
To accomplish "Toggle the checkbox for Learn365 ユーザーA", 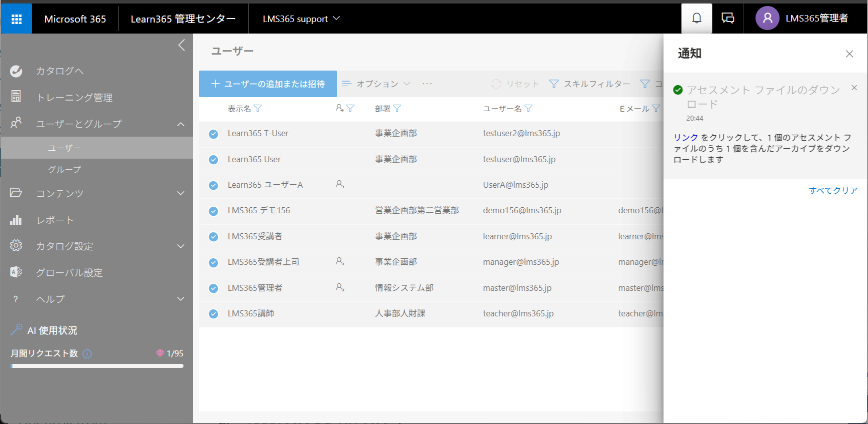I will tap(213, 185).
